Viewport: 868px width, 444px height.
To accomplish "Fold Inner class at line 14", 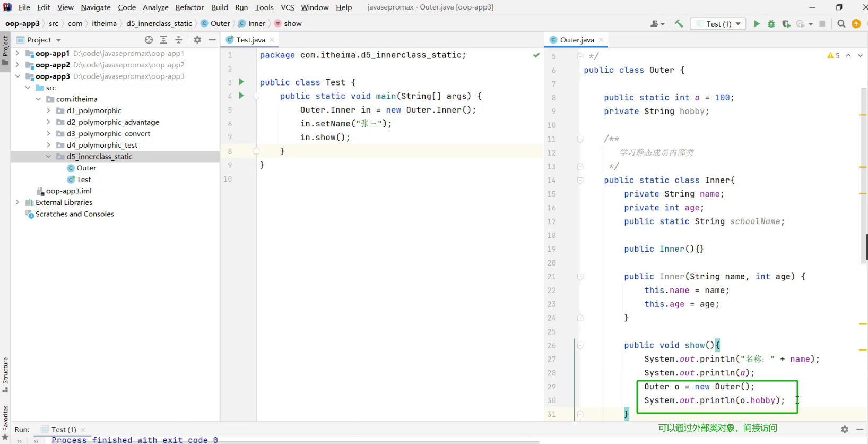I will pyautogui.click(x=580, y=181).
